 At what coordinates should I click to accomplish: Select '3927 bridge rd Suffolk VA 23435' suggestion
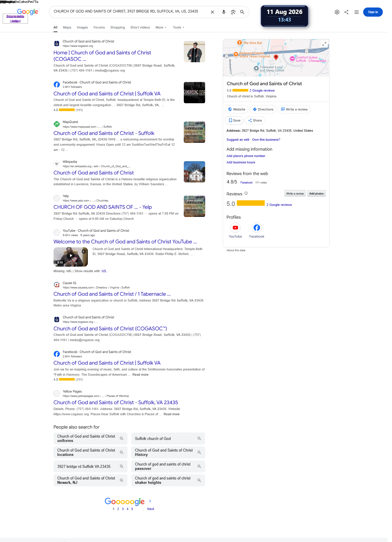click(90, 466)
